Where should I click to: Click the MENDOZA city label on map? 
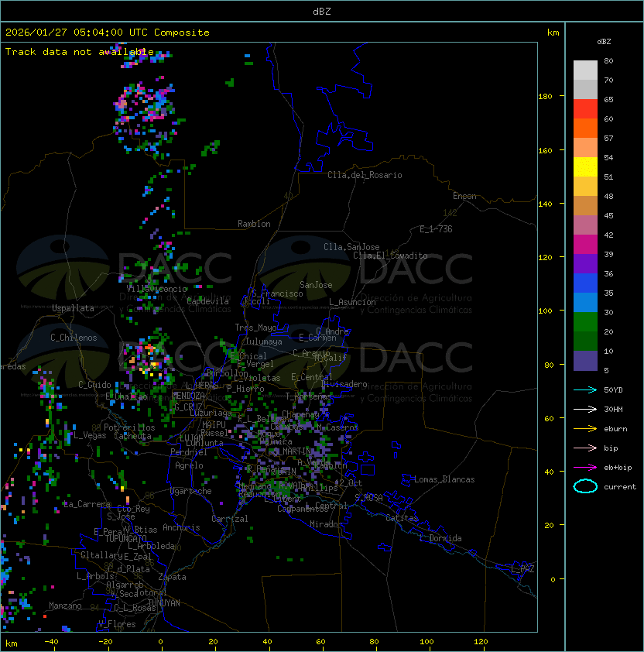[188, 396]
